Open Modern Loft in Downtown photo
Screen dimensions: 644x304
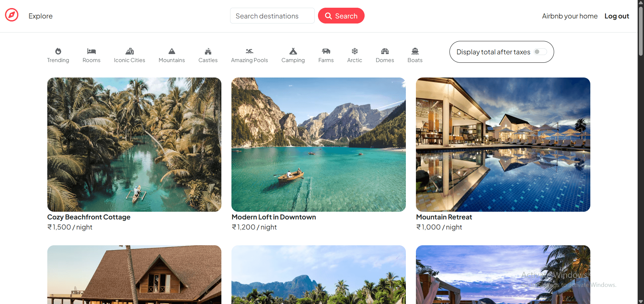coord(319,145)
